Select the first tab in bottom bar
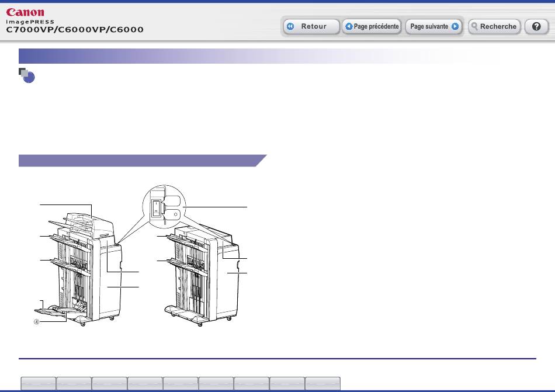This screenshot has height=392, width=555. pyautogui.click(x=39, y=383)
